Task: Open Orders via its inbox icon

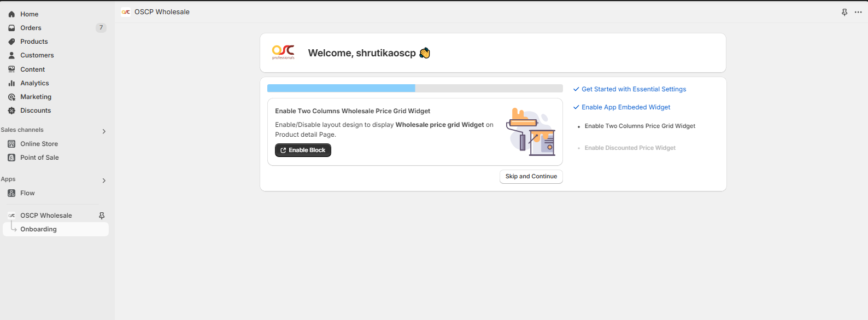Action: coord(11,28)
